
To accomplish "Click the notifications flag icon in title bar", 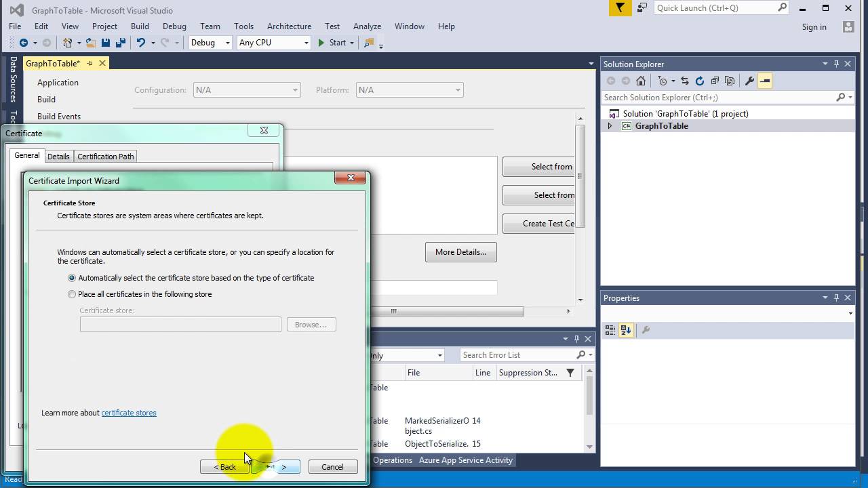I will click(x=620, y=8).
